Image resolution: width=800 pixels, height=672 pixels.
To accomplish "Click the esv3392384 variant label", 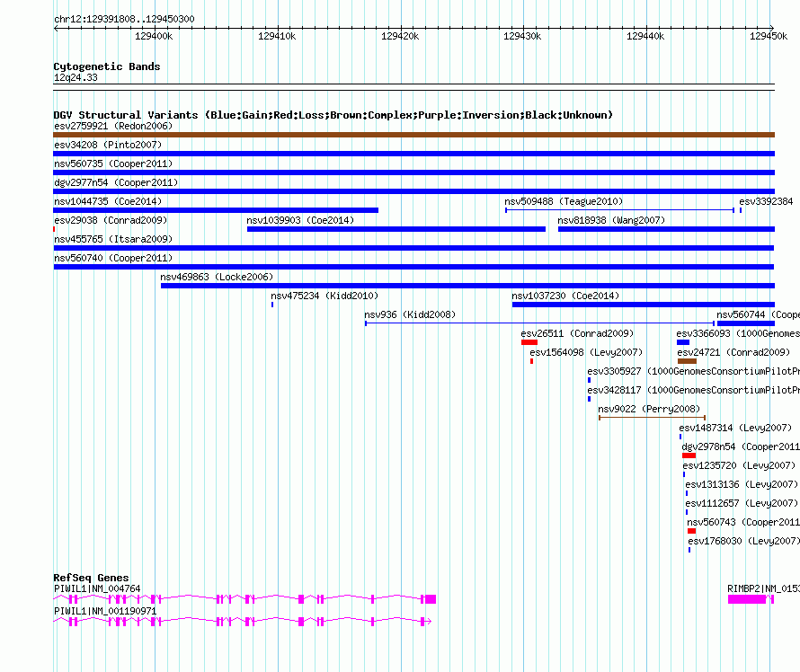I will 766,201.
